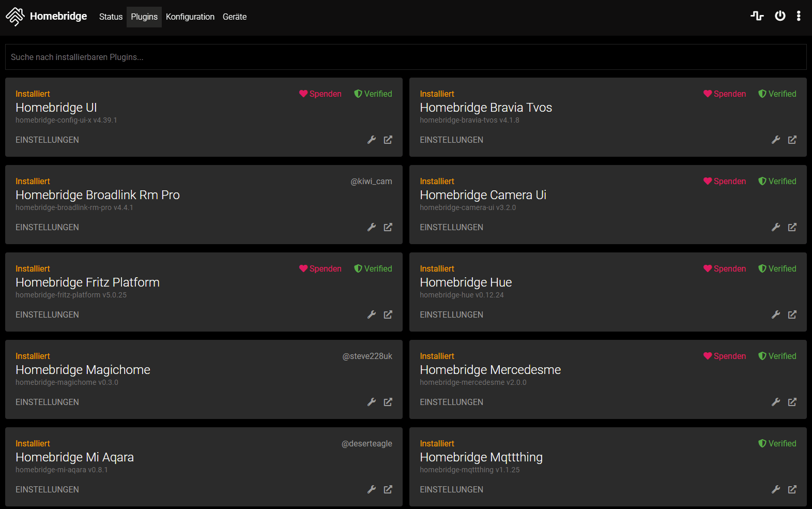Open external link icon for Mi Aqara
Screen dimensions: 812x509
pos(388,489)
